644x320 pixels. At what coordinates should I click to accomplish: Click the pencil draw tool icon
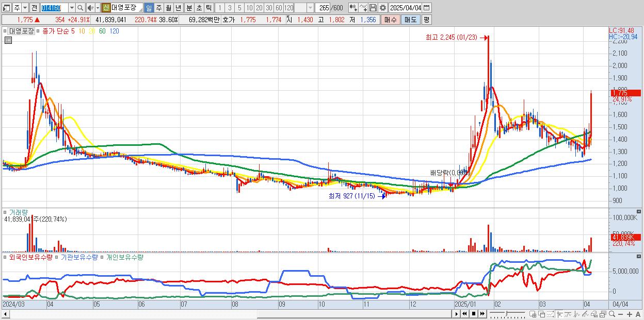click(585, 314)
